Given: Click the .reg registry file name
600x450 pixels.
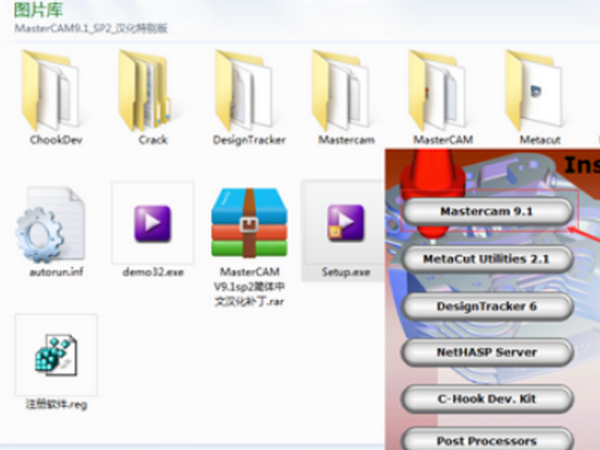Looking at the screenshot, I should (x=56, y=404).
